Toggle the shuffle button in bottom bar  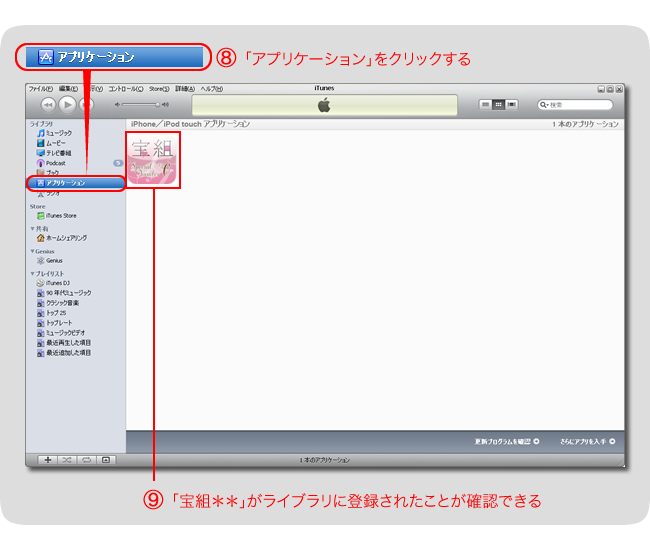pyautogui.click(x=67, y=460)
